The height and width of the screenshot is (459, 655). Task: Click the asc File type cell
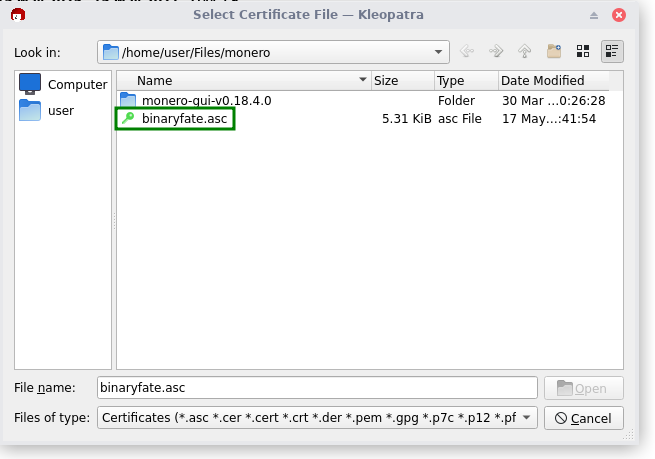(460, 119)
